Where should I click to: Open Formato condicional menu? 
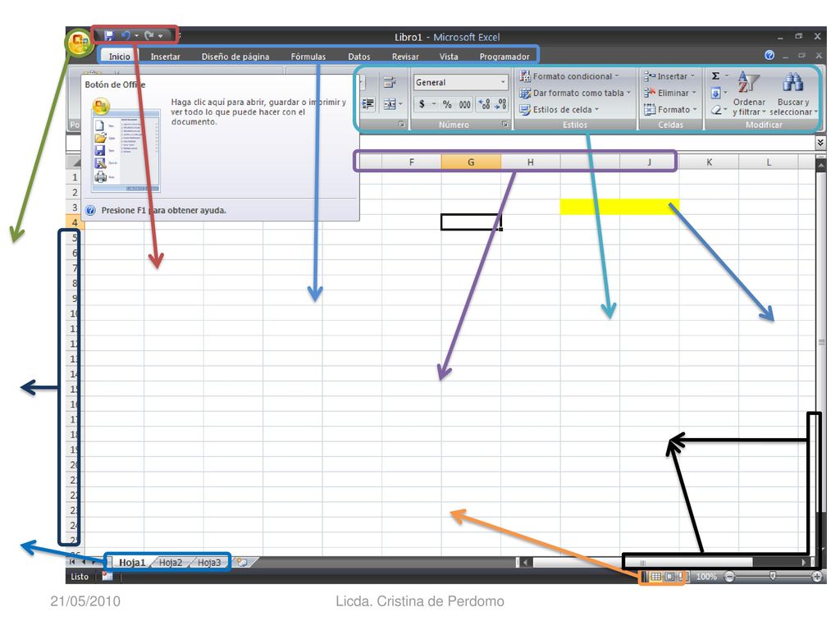569,76
